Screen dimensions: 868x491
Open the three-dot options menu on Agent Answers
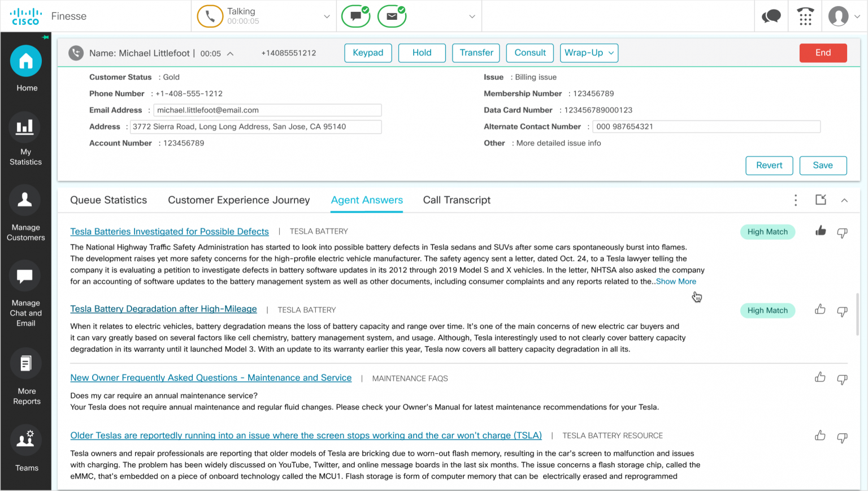(795, 200)
